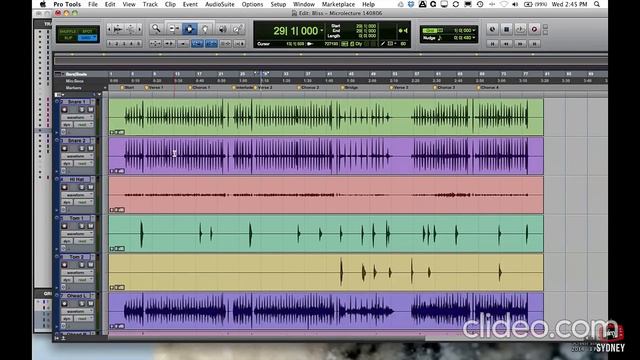The width and height of the screenshot is (640, 360).
Task: Select the Scrubber speaker tool
Action: coord(222,29)
